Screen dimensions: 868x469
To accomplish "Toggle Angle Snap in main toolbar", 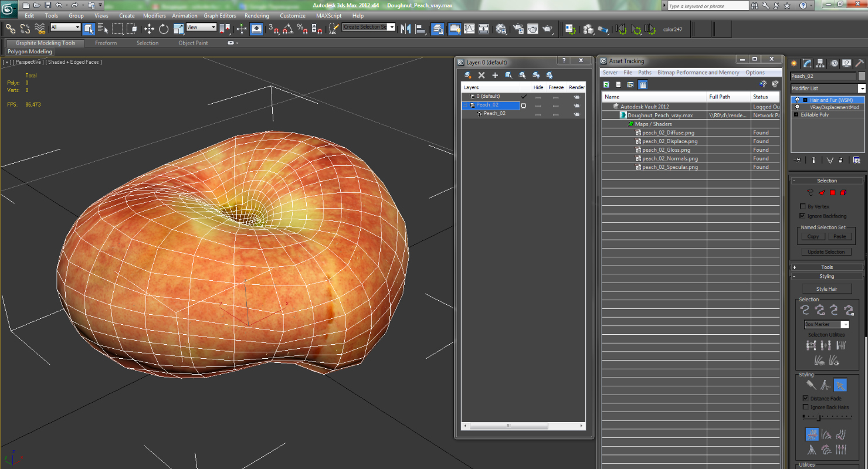I will (x=288, y=28).
